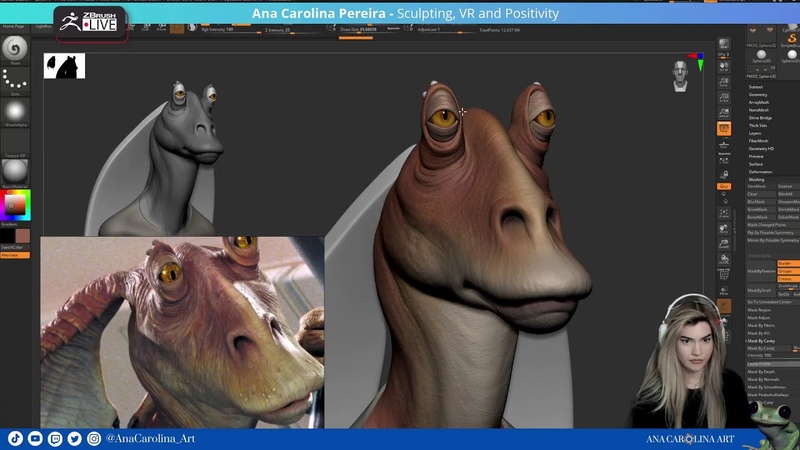Click the XYZ axis orientation indicator
The image size is (800, 450).
[x=696, y=61]
